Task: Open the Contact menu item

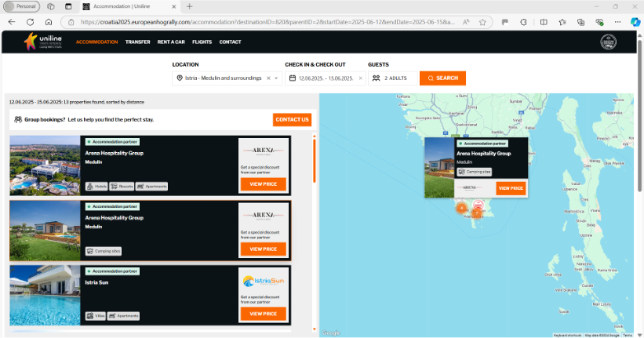Action: (230, 42)
